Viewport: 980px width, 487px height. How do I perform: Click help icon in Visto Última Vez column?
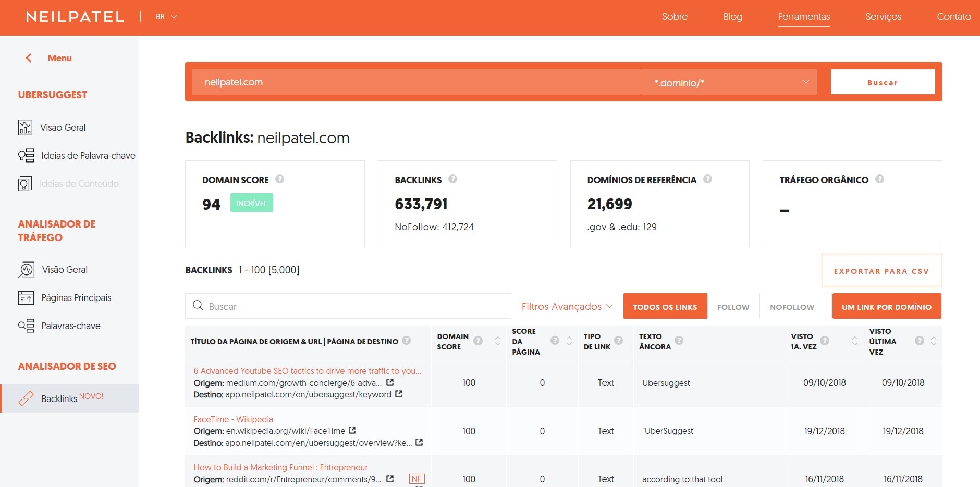pyautogui.click(x=920, y=341)
